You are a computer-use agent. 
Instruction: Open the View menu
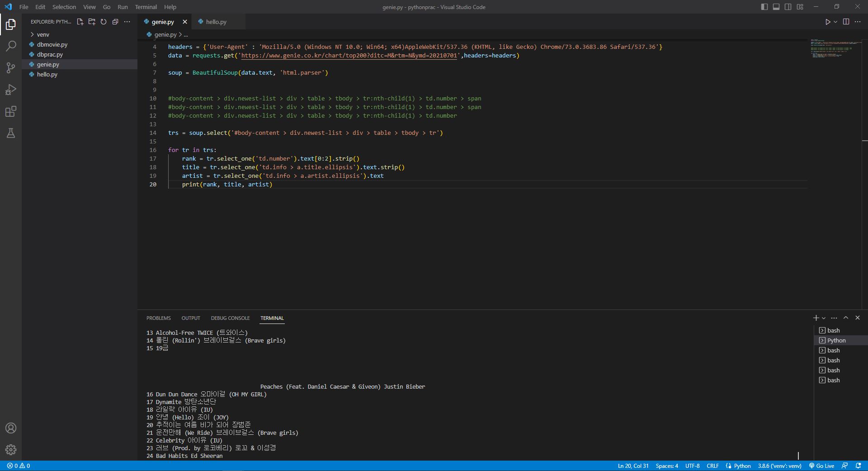tap(90, 7)
